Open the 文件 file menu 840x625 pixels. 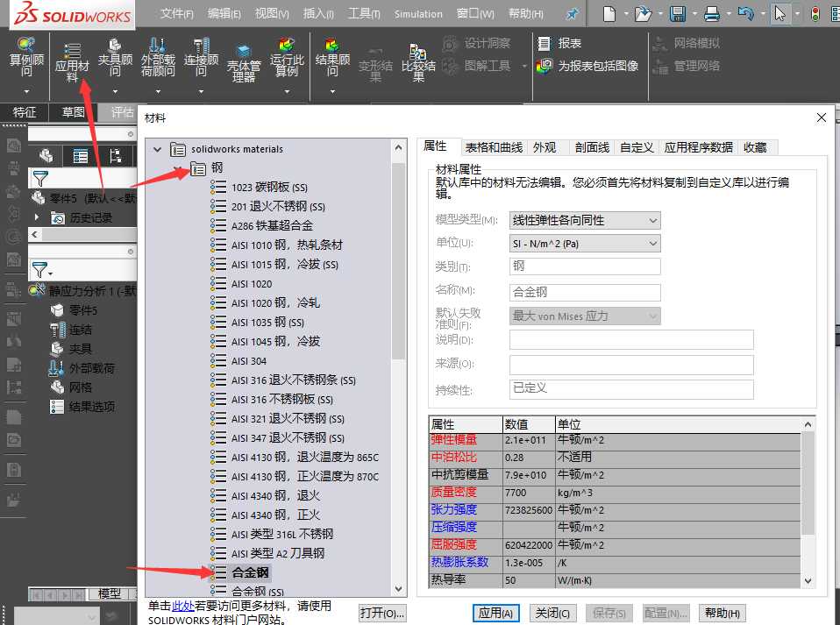177,13
